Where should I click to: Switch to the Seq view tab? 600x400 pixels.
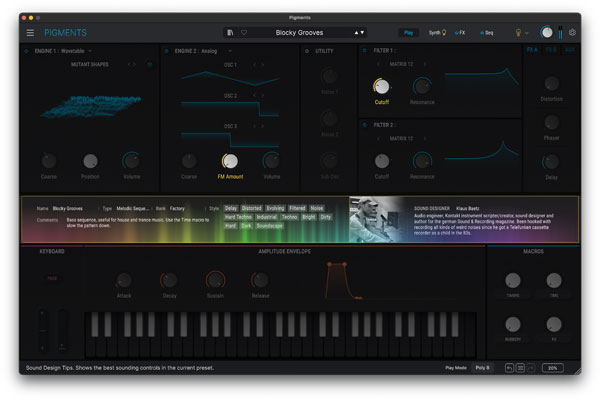click(x=487, y=33)
